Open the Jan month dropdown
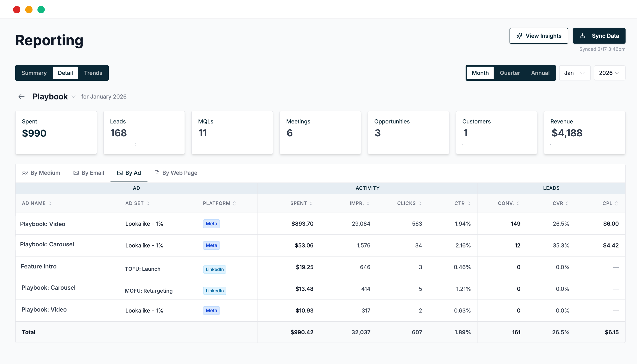 point(574,73)
